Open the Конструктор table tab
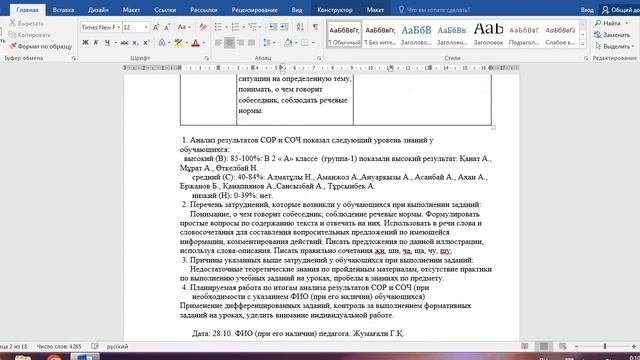This screenshot has width=640, height=360. tap(335, 10)
